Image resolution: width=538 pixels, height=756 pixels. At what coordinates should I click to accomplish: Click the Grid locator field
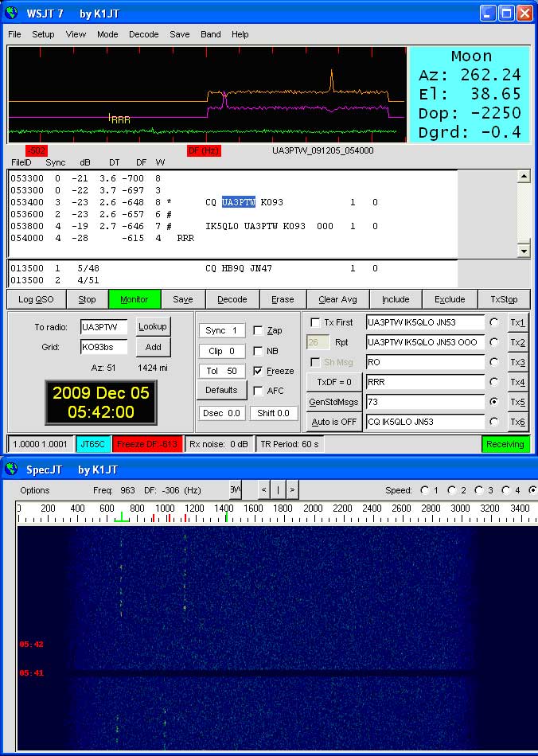pos(104,347)
